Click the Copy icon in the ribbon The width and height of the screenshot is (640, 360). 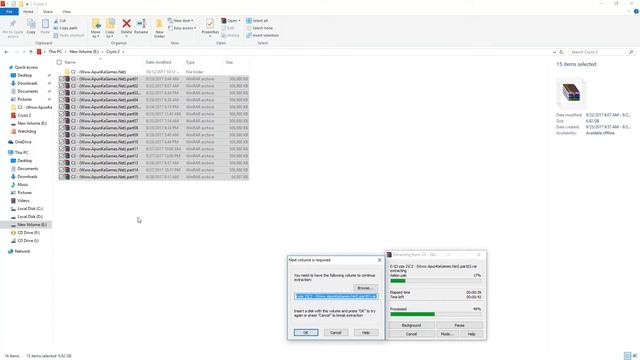click(x=31, y=25)
